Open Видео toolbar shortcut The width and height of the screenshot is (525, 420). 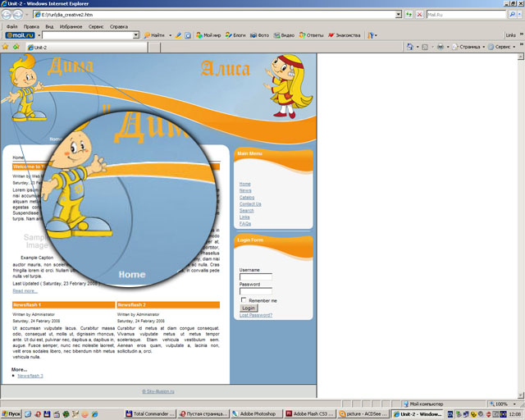(x=284, y=35)
